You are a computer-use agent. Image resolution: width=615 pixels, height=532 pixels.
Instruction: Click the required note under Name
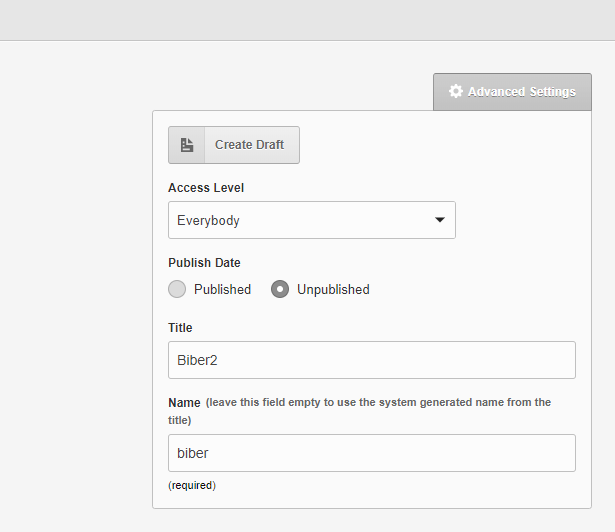192,485
